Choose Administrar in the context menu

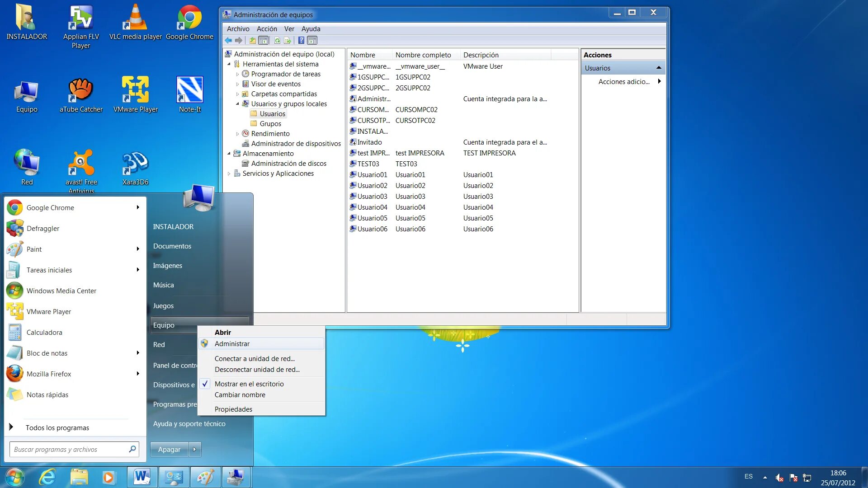[x=232, y=344]
